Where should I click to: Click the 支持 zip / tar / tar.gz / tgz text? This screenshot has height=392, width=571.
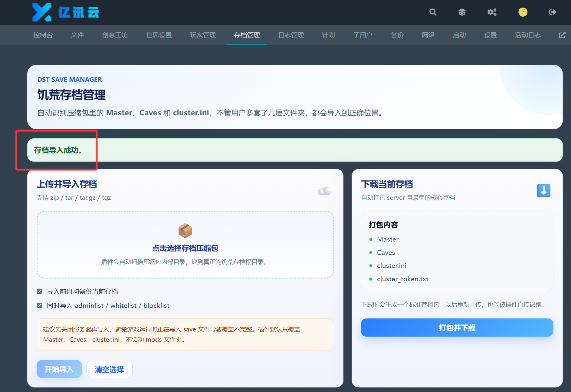tap(74, 198)
